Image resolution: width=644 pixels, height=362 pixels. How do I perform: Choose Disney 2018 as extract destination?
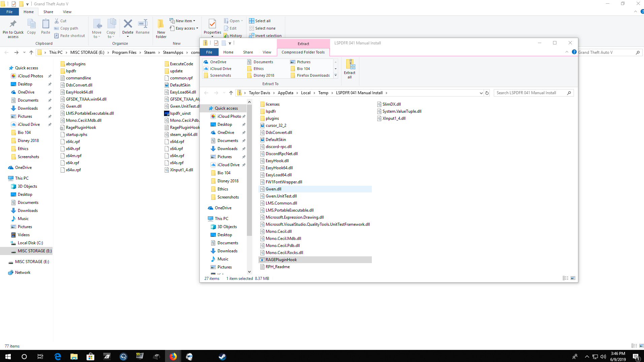[x=261, y=75]
